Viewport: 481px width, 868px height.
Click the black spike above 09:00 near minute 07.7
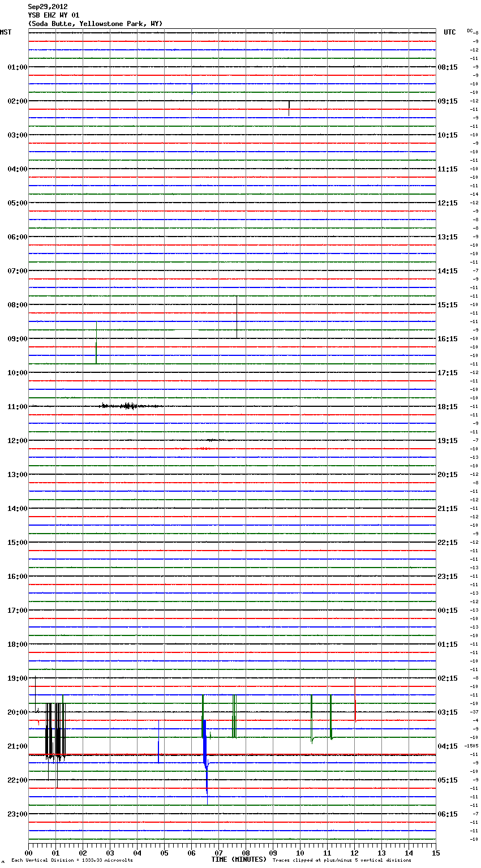(x=237, y=317)
